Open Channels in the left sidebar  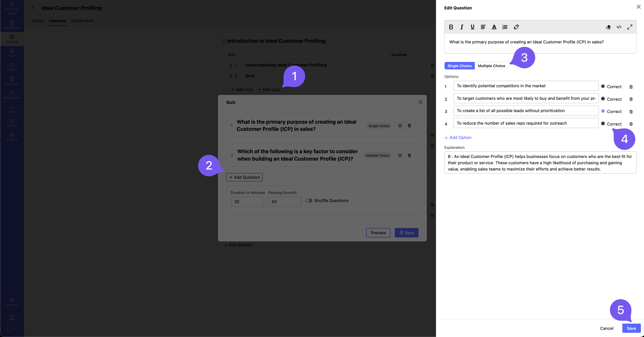click(x=12, y=81)
